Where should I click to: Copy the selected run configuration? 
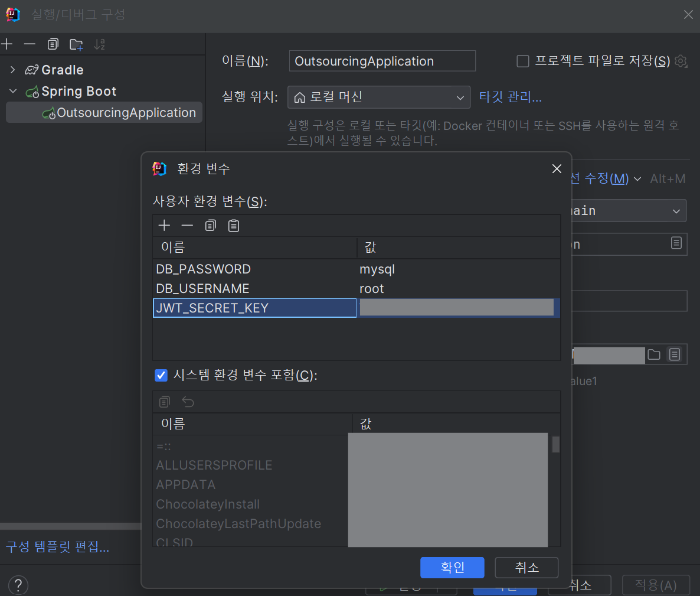53,44
